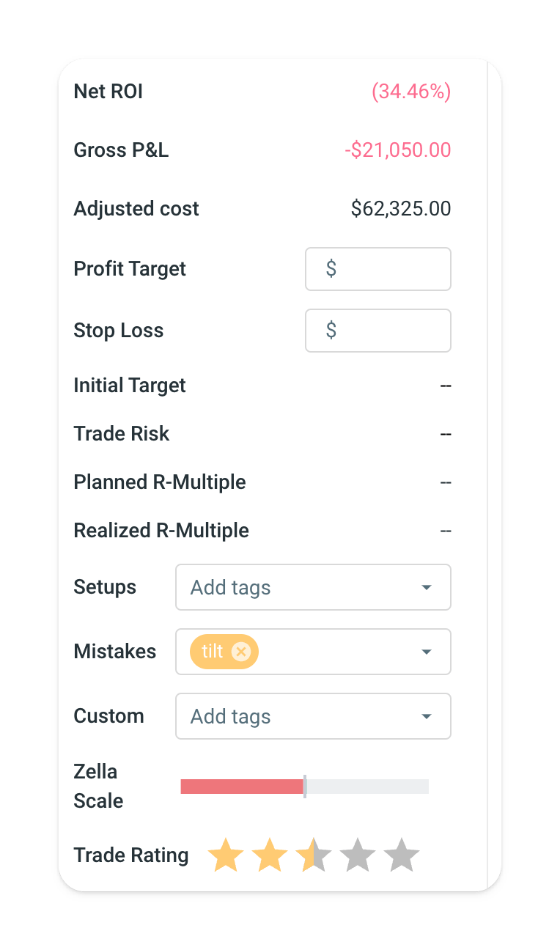Viewport: 560px width, 950px height.
Task: Click the Custom Add tags field
Action: pyautogui.click(x=293, y=717)
